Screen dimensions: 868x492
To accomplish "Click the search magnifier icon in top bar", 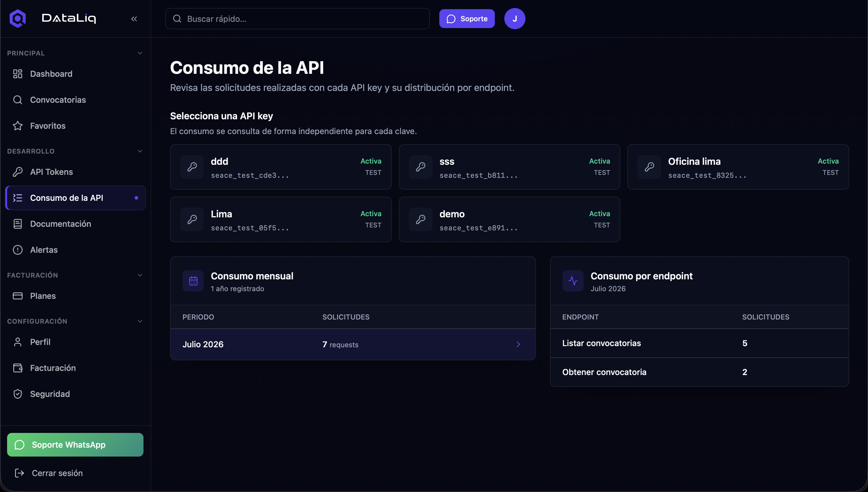I will click(177, 19).
